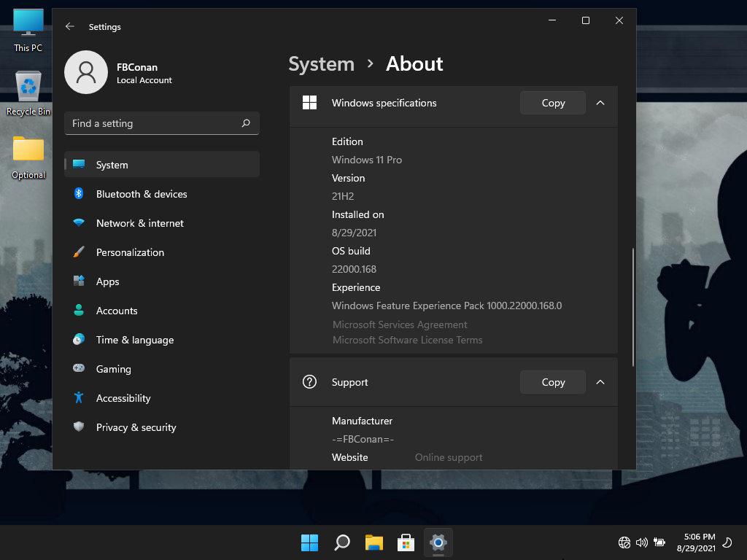Close the Settings window

pyautogui.click(x=619, y=20)
